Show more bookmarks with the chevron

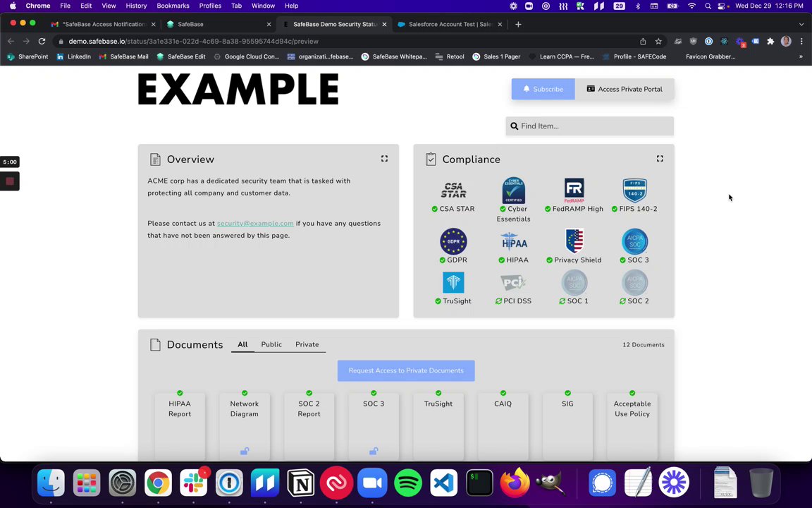pyautogui.click(x=801, y=56)
